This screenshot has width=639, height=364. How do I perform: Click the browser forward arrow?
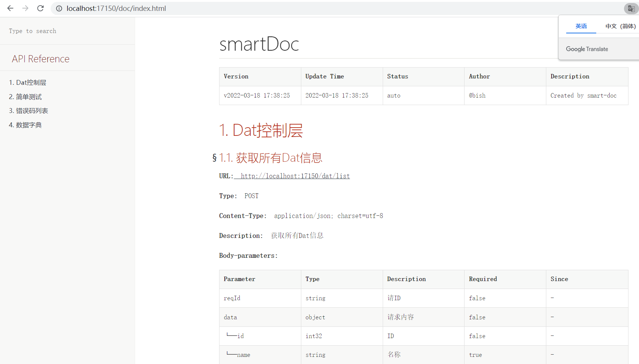point(25,8)
